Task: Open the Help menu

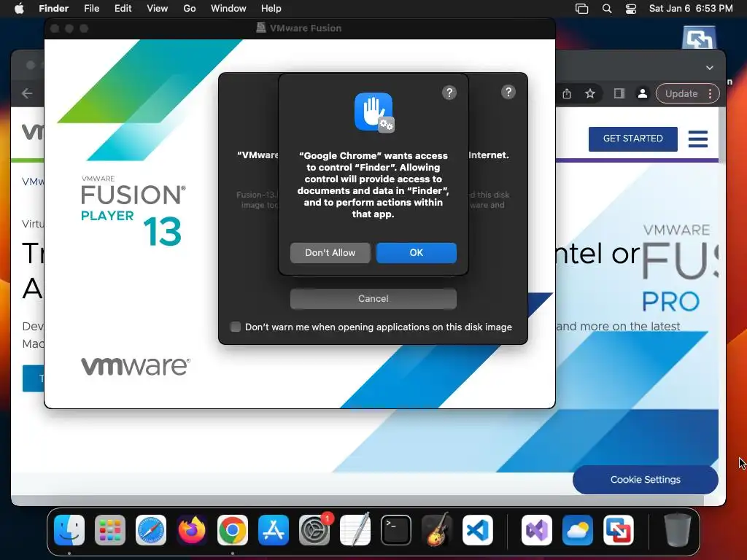Action: click(271, 8)
